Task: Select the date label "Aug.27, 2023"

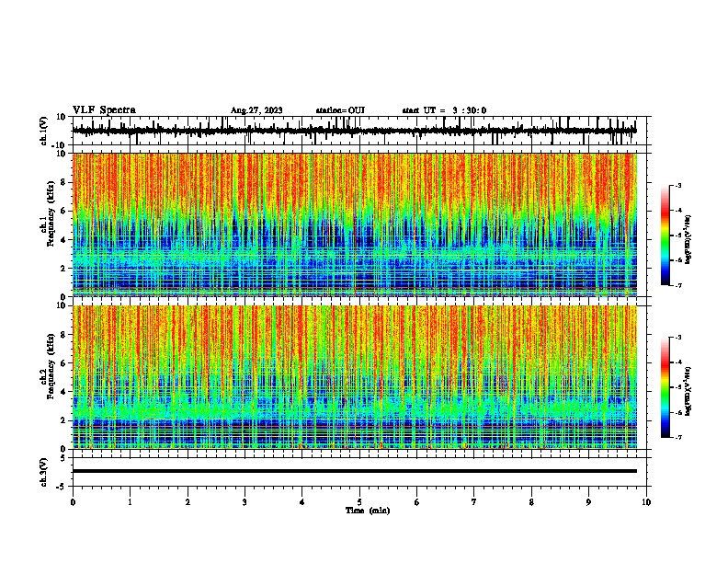Action: click(x=256, y=110)
